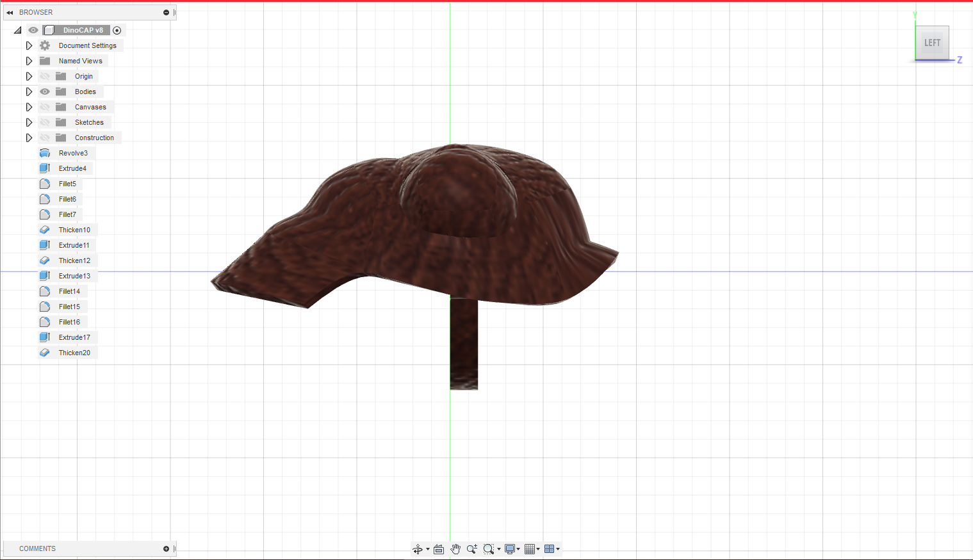Select the Extrude17 feature label
Viewport: 973px width, 560px height.
click(x=74, y=337)
